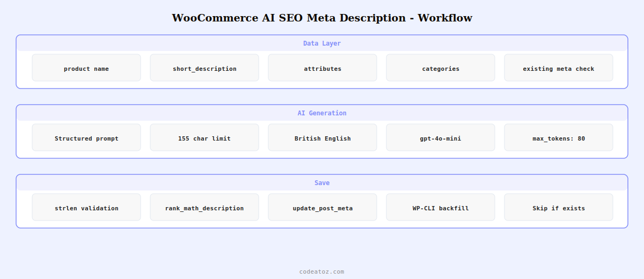Click the 'update_post_meta' box
Image resolution: width=644 pixels, height=279 pixels.
pyautogui.click(x=323, y=207)
